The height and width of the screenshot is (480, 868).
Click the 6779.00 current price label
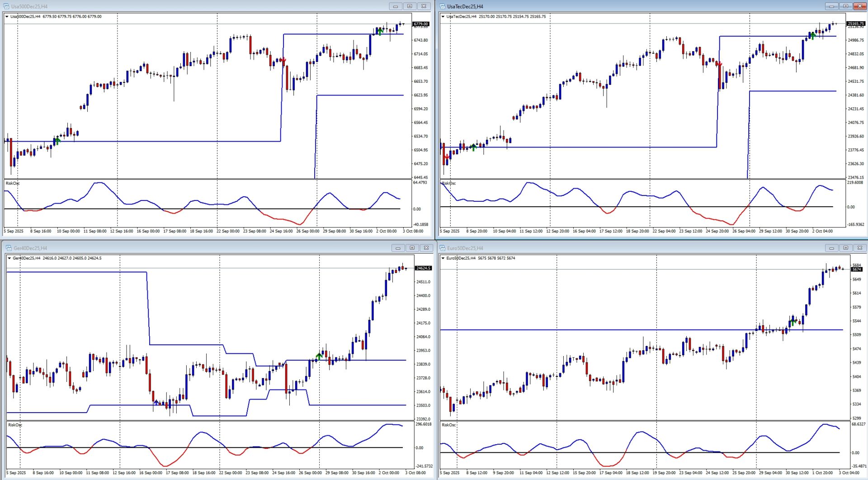coord(420,24)
